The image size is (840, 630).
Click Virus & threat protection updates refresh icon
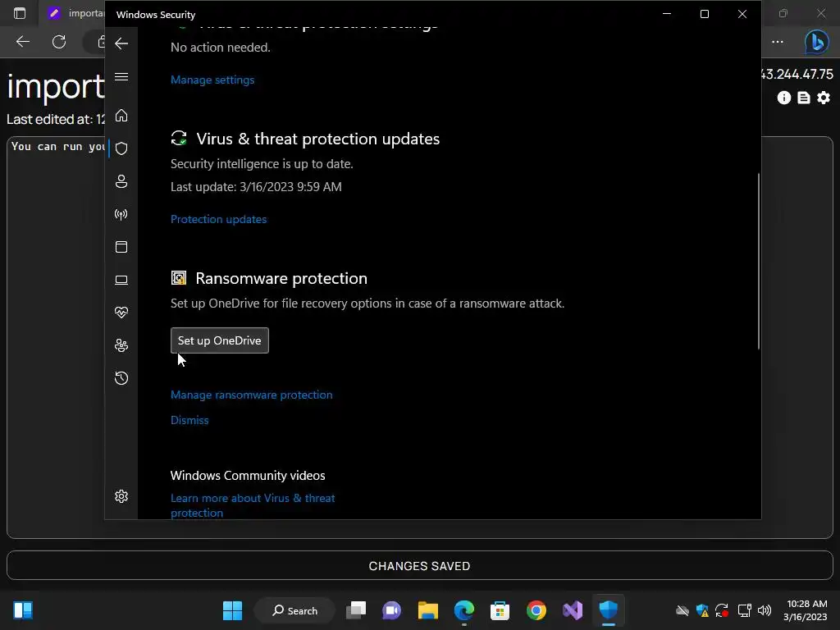[178, 138]
